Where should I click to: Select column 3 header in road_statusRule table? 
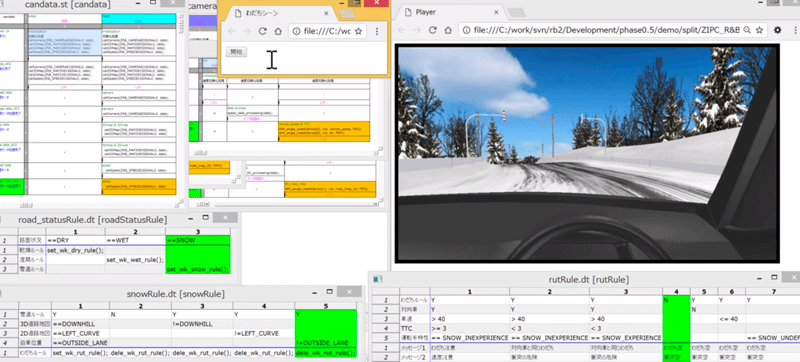198,231
